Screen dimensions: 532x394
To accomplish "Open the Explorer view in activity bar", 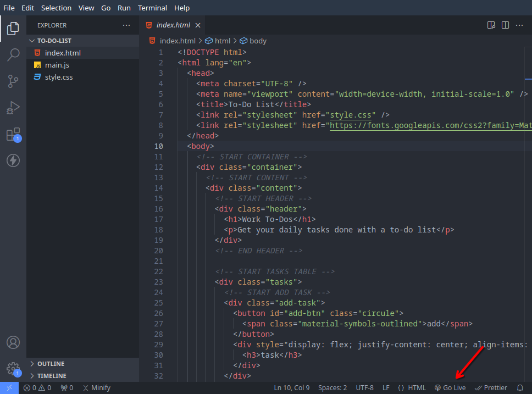I will (x=13, y=28).
